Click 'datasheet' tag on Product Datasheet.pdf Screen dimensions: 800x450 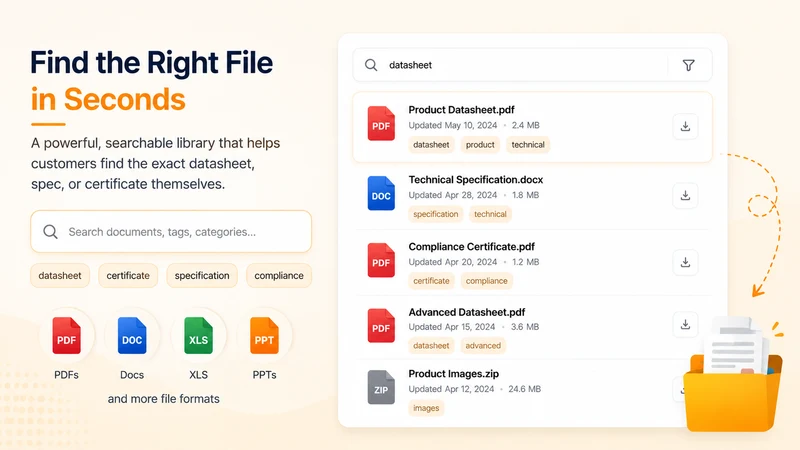431,145
